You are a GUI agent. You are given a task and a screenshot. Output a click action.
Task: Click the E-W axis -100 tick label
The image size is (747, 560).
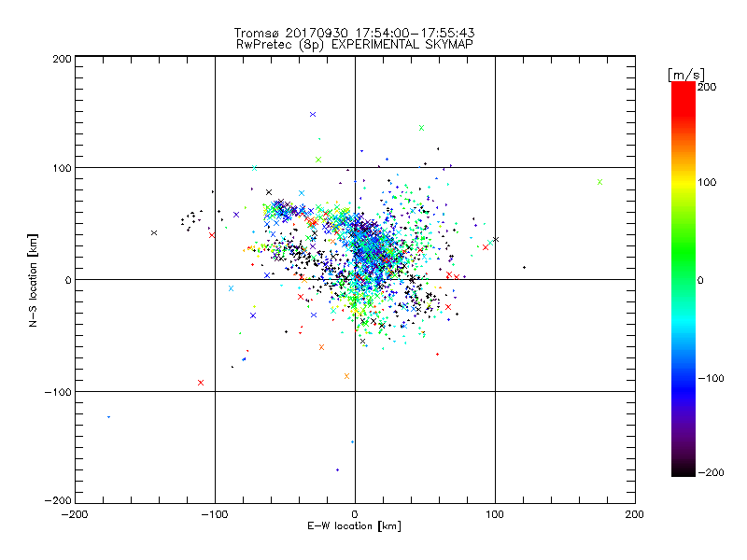point(215,514)
